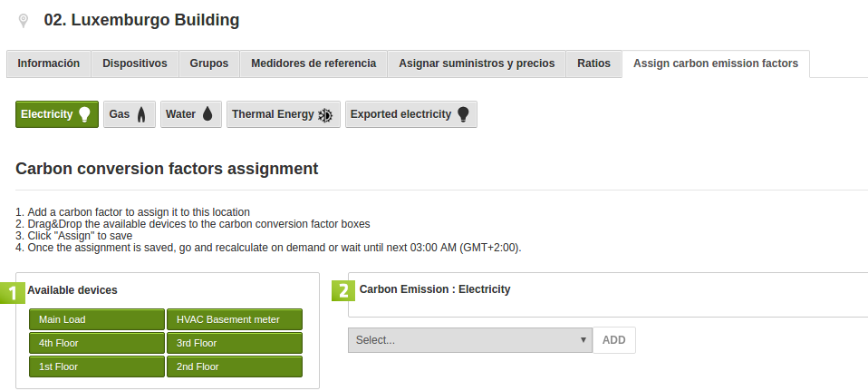This screenshot has width=868, height=391.
Task: Open Asignar suministros y precios tab
Action: pyautogui.click(x=477, y=64)
